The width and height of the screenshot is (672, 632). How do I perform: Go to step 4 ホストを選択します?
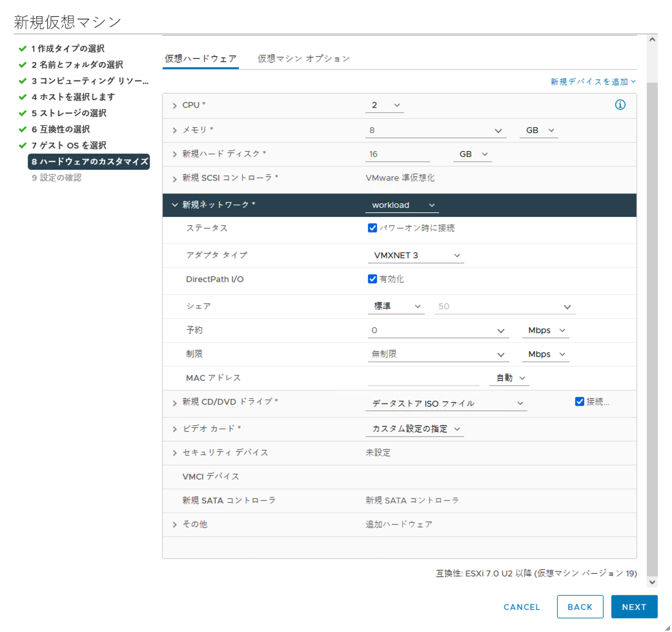point(74,97)
